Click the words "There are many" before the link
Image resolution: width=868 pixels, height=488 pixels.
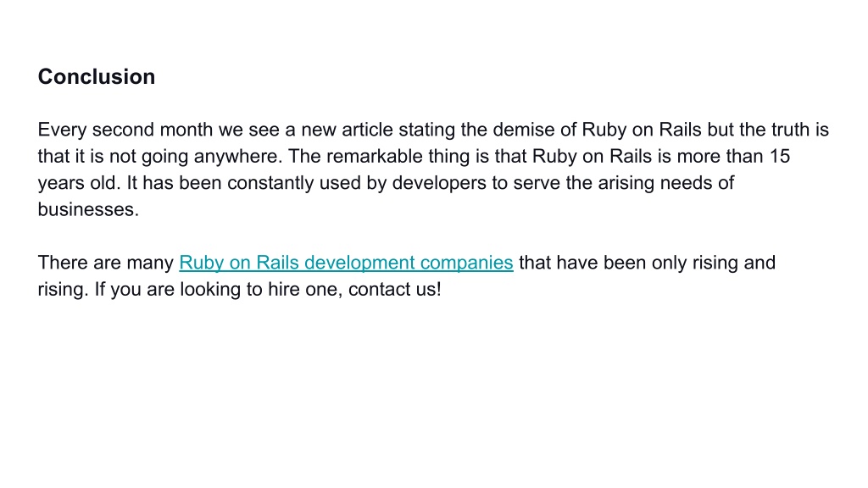(106, 263)
